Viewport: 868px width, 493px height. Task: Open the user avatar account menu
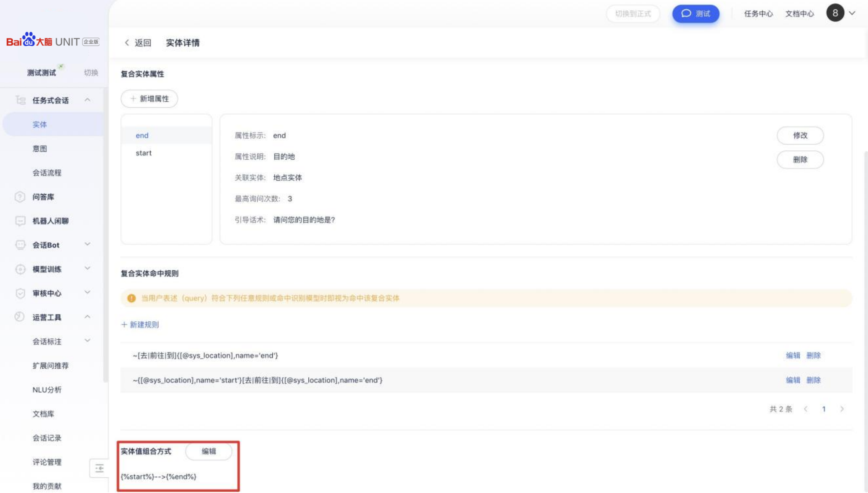tap(835, 13)
